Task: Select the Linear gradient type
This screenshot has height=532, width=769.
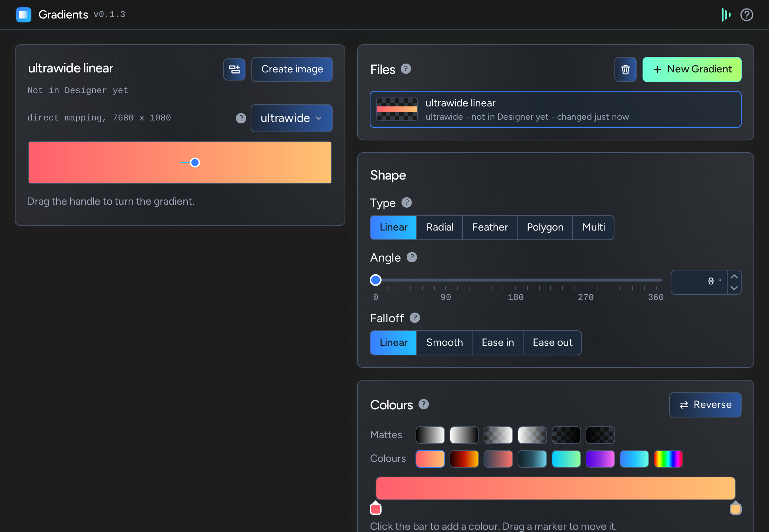Action: (x=393, y=227)
